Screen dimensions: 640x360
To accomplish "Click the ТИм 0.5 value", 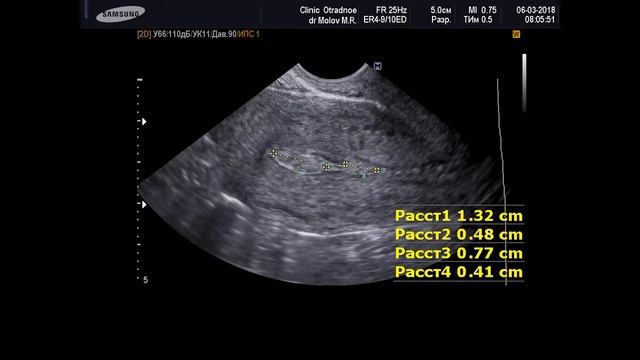I will 478,20.
